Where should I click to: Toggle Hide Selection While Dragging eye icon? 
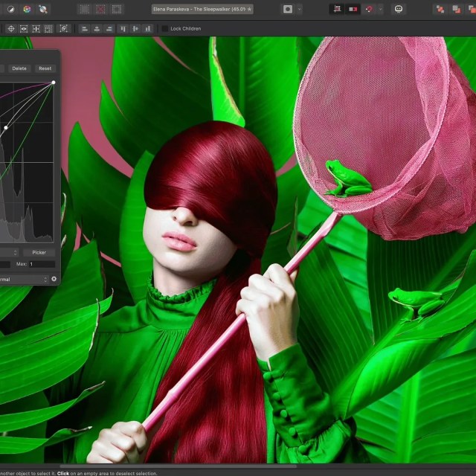tap(24, 29)
